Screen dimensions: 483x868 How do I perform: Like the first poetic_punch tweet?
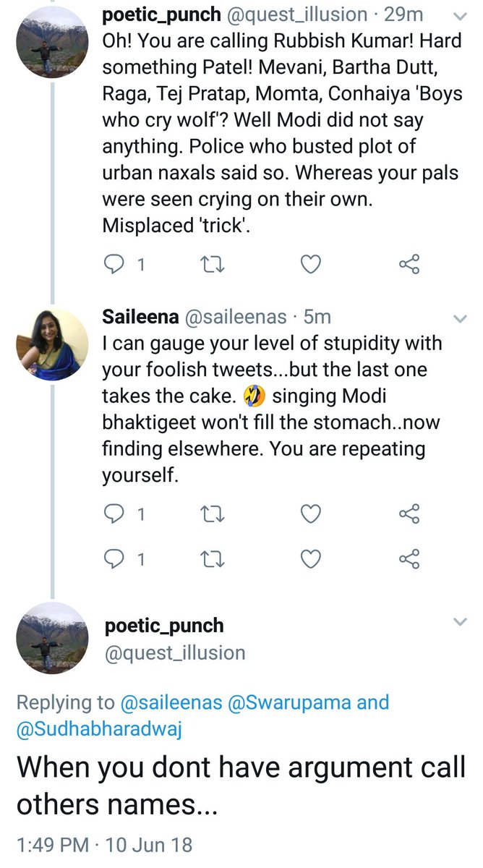(310, 265)
